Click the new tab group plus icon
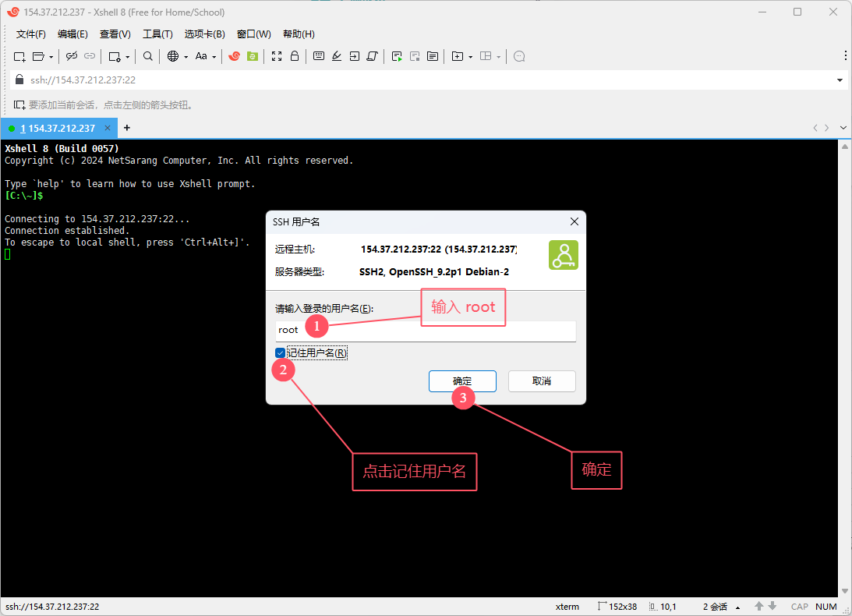Image resolution: width=852 pixels, height=616 pixels. click(x=458, y=57)
